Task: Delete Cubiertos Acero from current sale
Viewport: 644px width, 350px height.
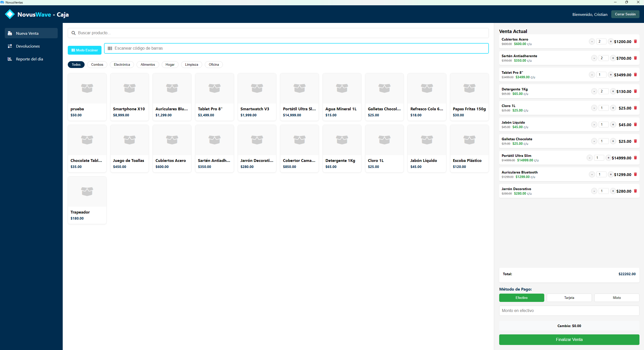Action: click(x=635, y=42)
